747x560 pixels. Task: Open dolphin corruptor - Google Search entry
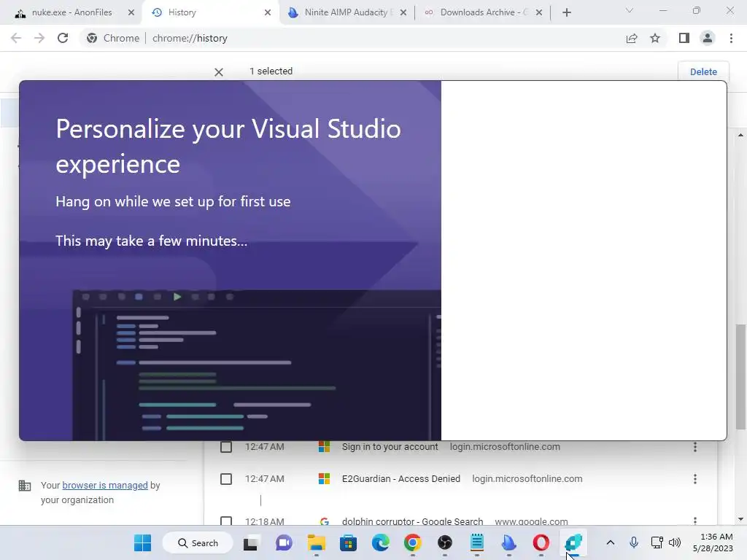coord(413,521)
